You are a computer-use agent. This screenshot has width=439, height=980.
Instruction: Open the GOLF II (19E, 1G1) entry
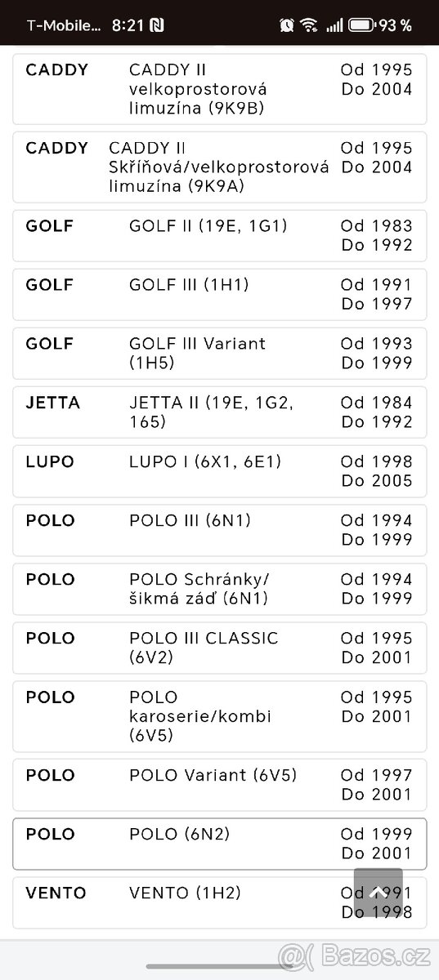(219, 236)
